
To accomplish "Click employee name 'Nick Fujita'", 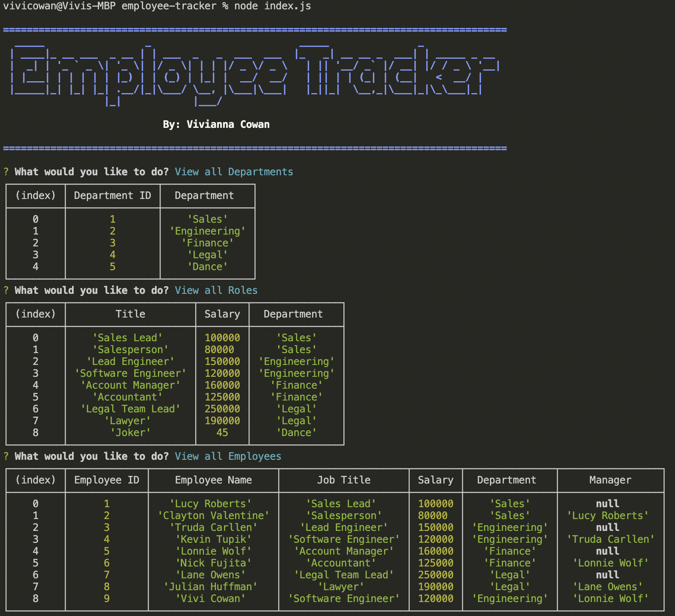I will (213, 563).
